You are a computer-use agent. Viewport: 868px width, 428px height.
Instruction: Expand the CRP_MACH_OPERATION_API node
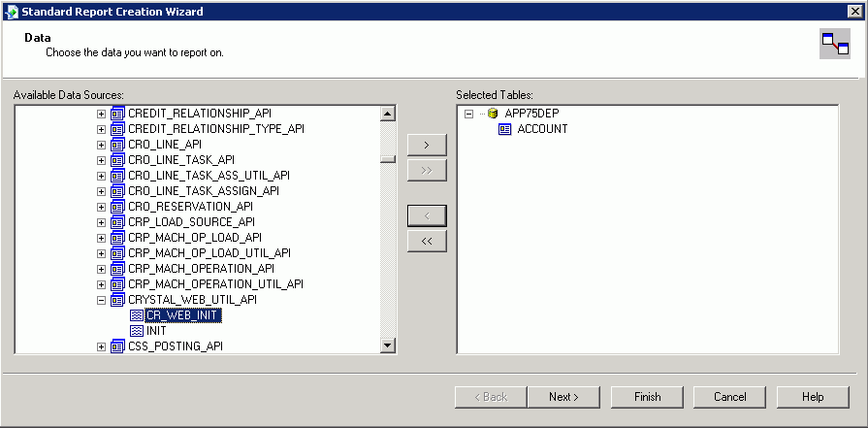coord(101,269)
